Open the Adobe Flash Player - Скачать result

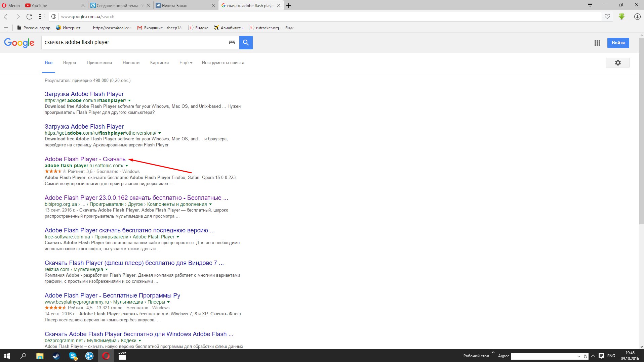coord(85,159)
